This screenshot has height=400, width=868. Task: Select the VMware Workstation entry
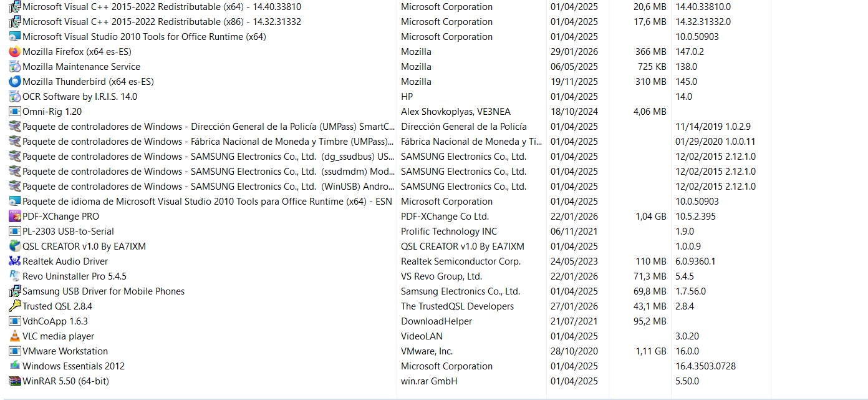tap(65, 351)
